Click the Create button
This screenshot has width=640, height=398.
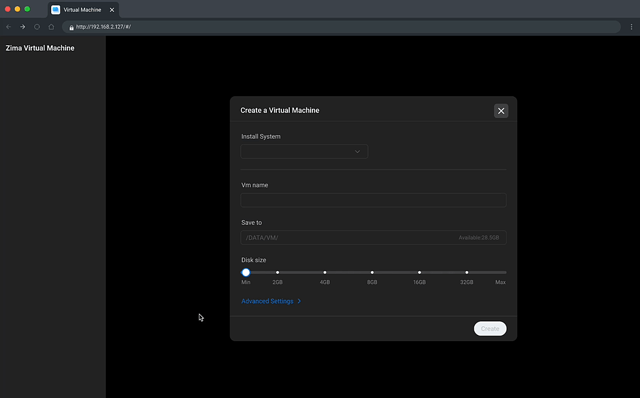click(x=490, y=329)
